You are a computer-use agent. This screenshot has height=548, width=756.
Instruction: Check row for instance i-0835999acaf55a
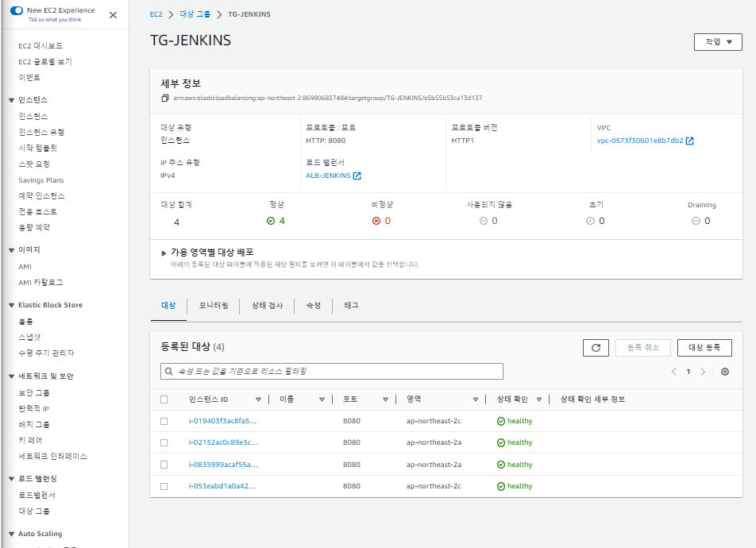pyautogui.click(x=164, y=465)
